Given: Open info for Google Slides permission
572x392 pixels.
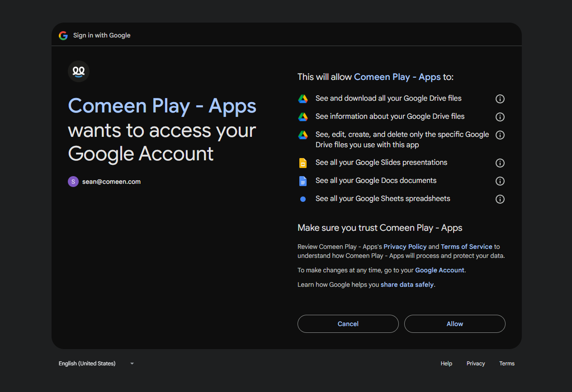Looking at the screenshot, I should (x=500, y=163).
